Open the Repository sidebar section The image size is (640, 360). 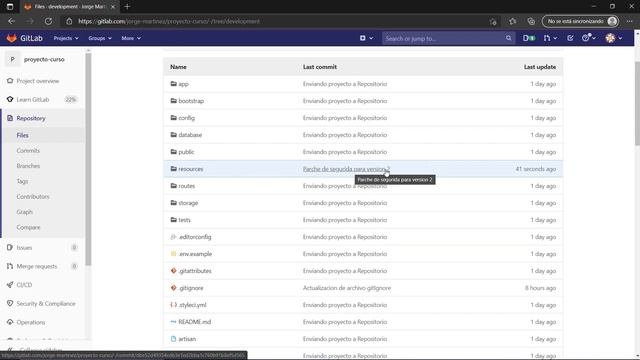(31, 118)
